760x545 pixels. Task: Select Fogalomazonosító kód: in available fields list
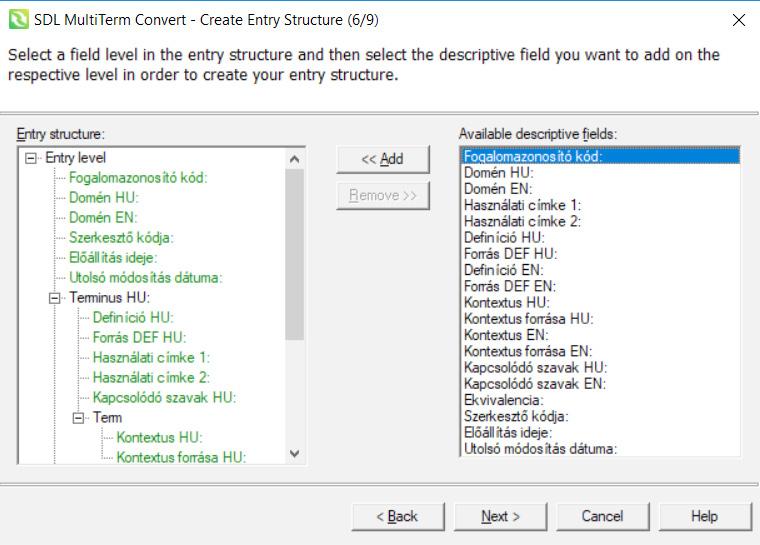(x=600, y=156)
